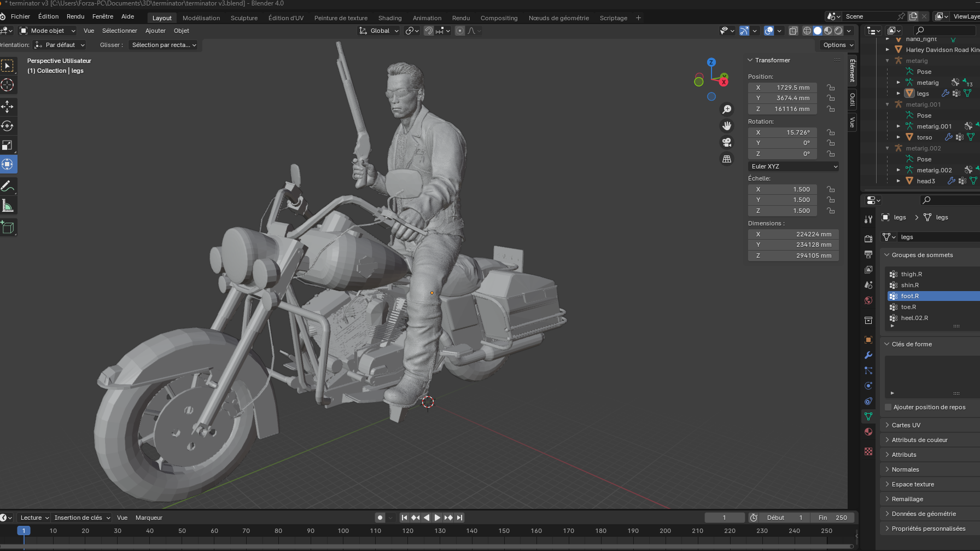Switch to the Sculpture workspace tab
980x551 pixels.
(x=244, y=18)
